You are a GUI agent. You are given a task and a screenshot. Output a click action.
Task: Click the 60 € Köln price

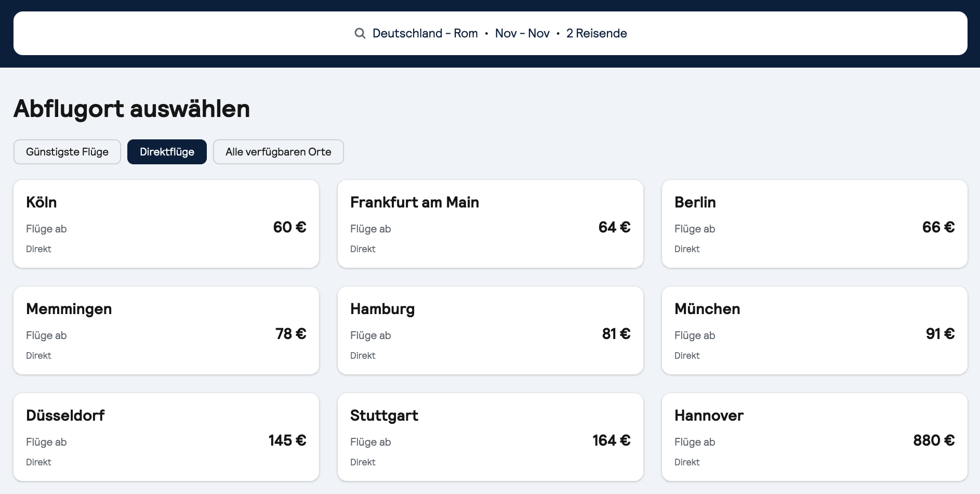tap(289, 227)
